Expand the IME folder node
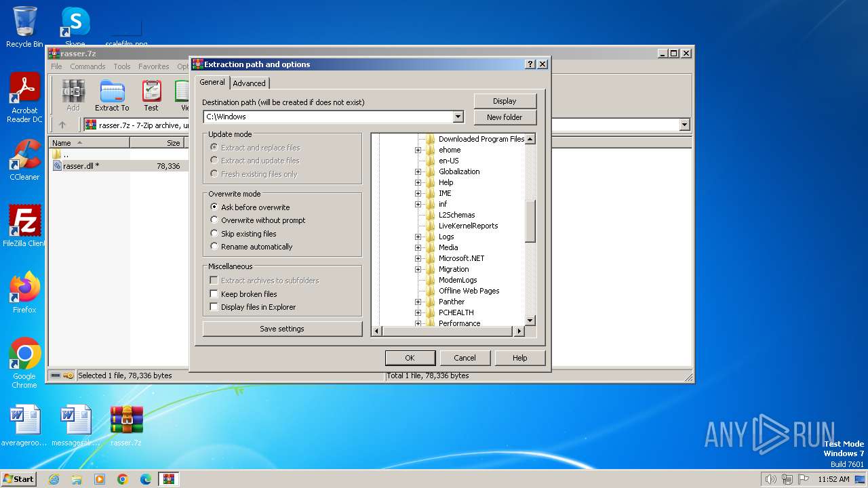 (x=418, y=193)
